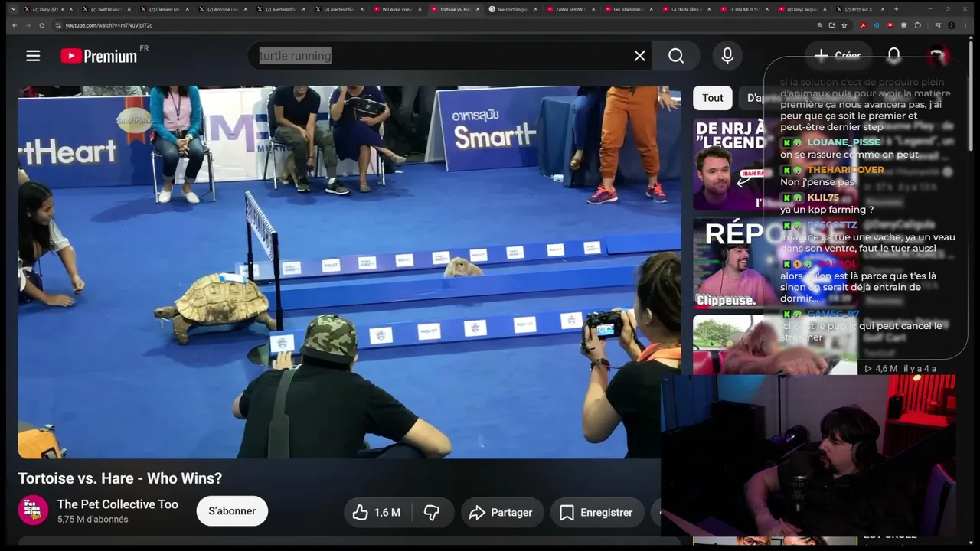Click the video title Tortoise vs. Hare

[120, 478]
